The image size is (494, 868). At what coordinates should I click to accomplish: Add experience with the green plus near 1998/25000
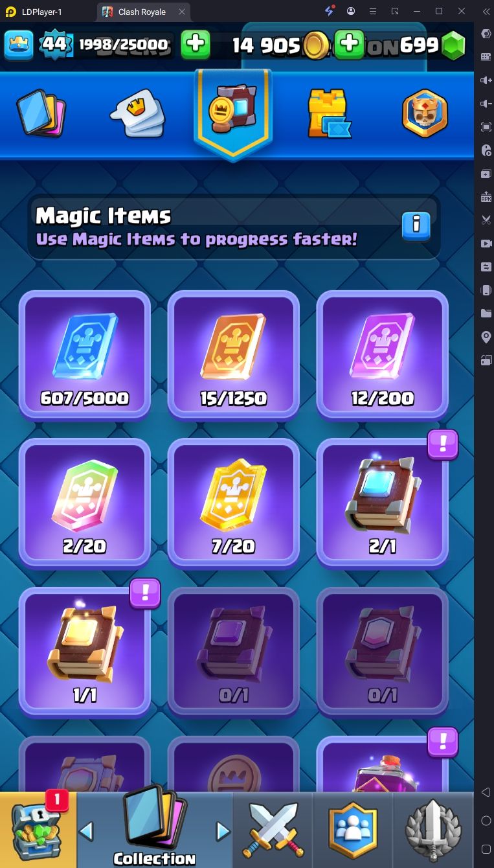pyautogui.click(x=196, y=45)
